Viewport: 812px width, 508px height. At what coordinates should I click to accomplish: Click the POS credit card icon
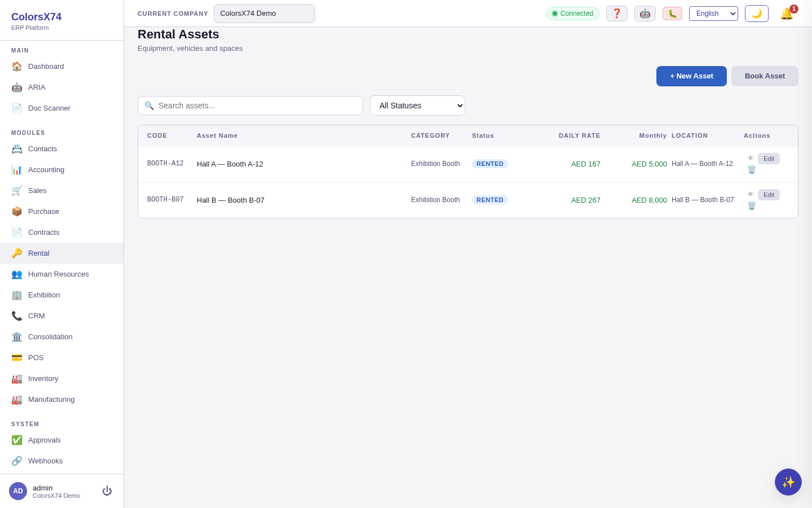[17, 357]
